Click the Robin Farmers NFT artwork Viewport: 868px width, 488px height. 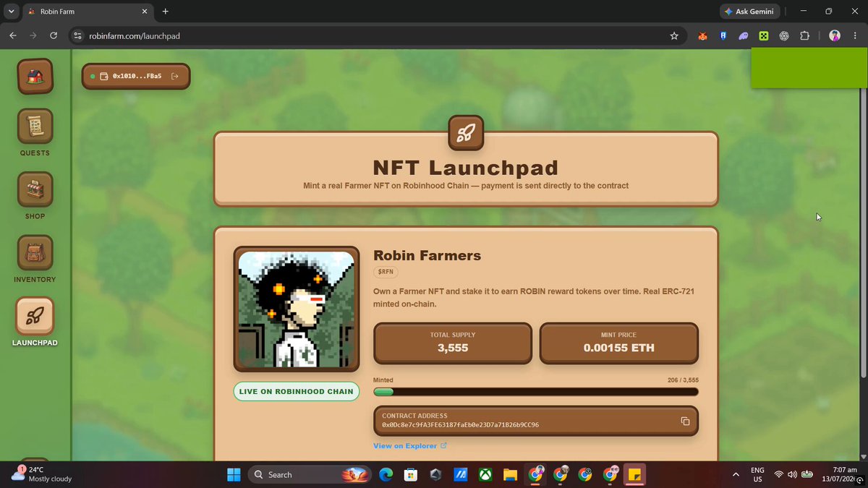[297, 309]
